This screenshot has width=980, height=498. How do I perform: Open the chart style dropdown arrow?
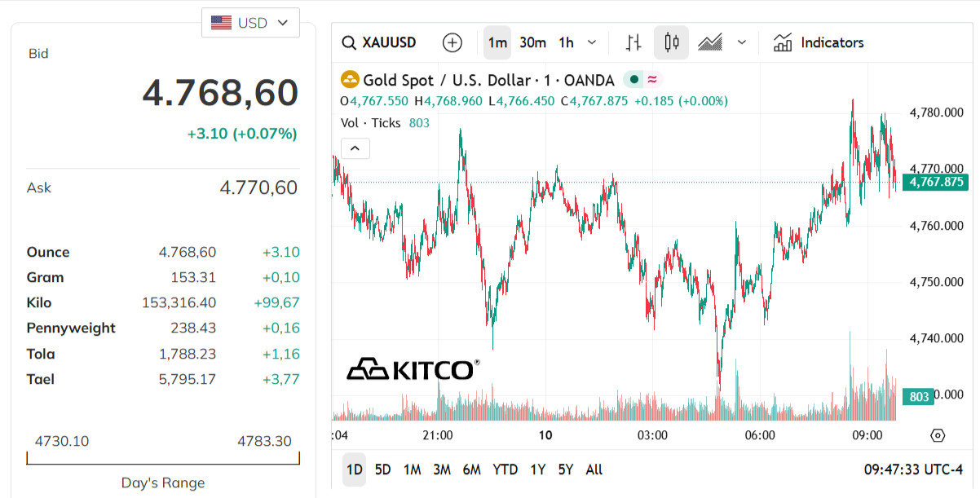pos(742,42)
